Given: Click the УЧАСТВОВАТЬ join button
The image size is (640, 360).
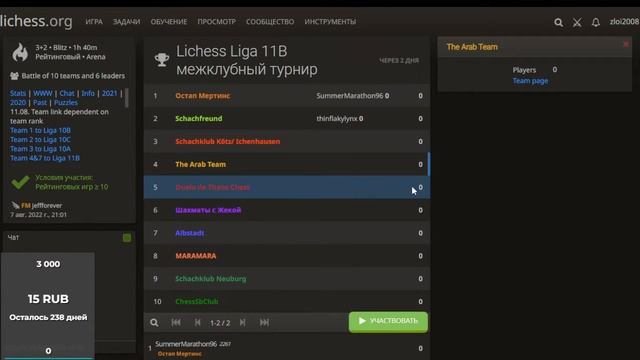Looking at the screenshot, I should [388, 322].
